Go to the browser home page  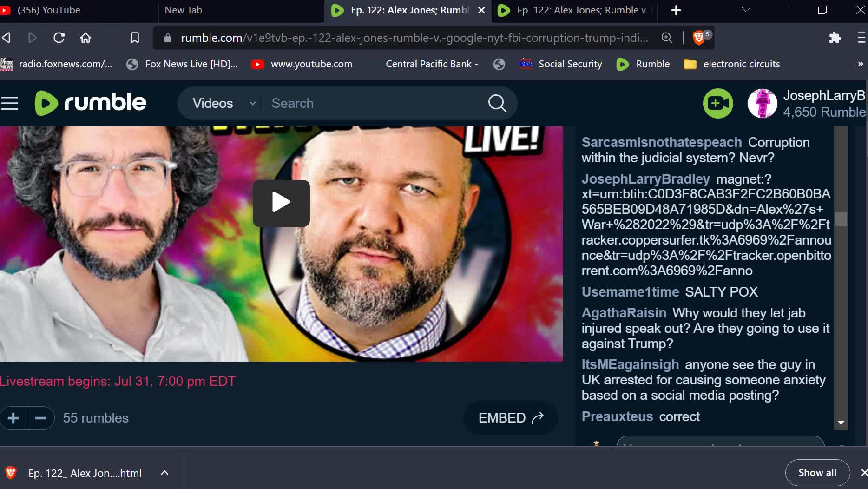point(85,38)
